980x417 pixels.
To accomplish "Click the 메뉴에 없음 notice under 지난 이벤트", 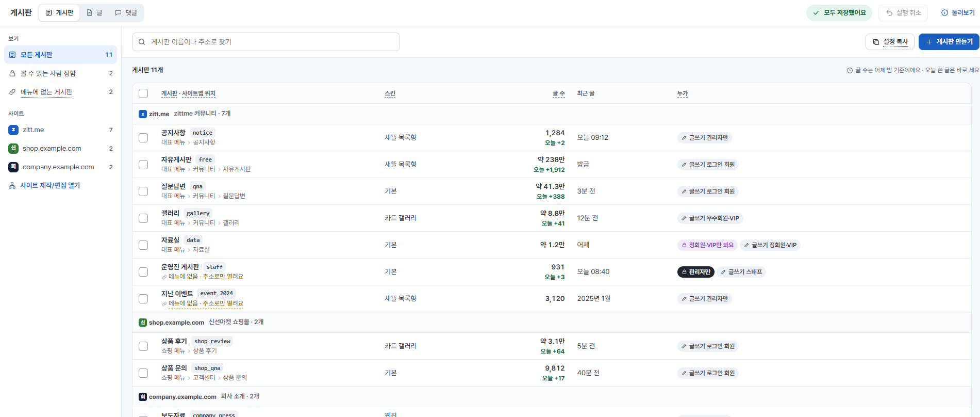I will click(x=203, y=303).
